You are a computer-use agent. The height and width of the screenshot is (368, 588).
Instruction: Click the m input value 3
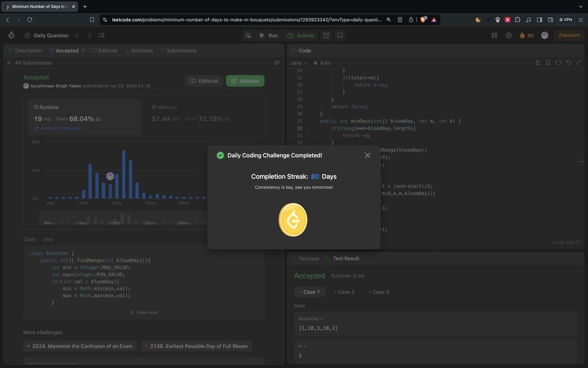[x=436, y=351]
